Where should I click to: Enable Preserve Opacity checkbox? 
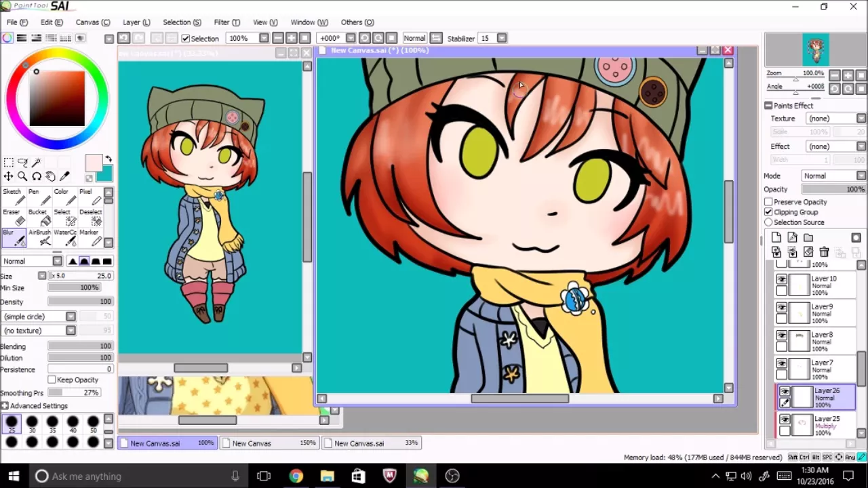(x=768, y=202)
